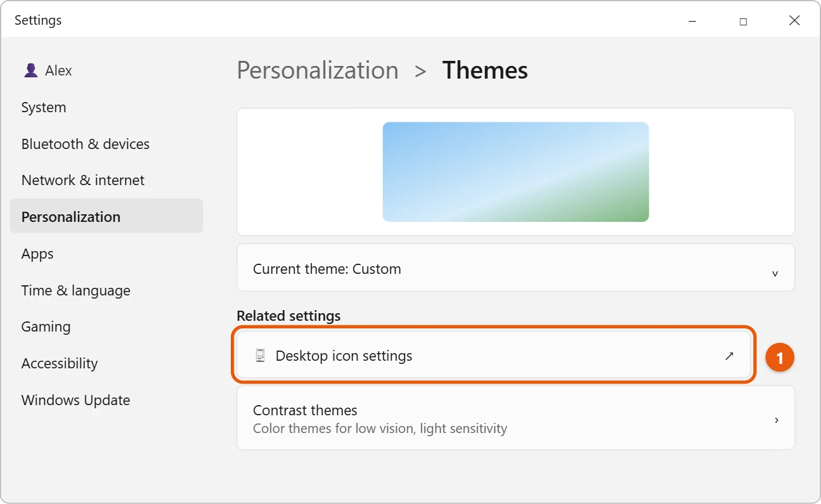Image resolution: width=821 pixels, height=504 pixels.
Task: Expand the Current theme: Custom dropdown chevron
Action: pyautogui.click(x=775, y=274)
